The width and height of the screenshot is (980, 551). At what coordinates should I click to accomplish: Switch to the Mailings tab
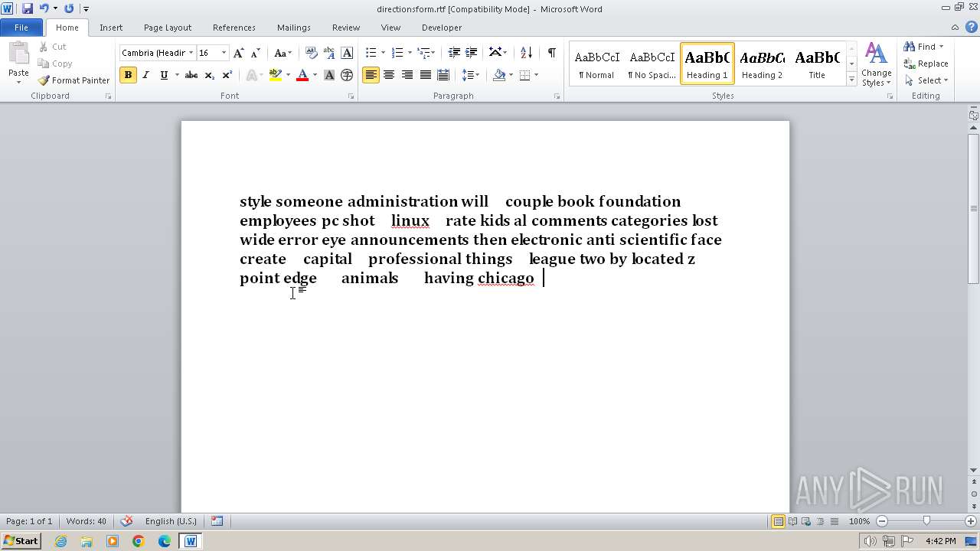[294, 28]
